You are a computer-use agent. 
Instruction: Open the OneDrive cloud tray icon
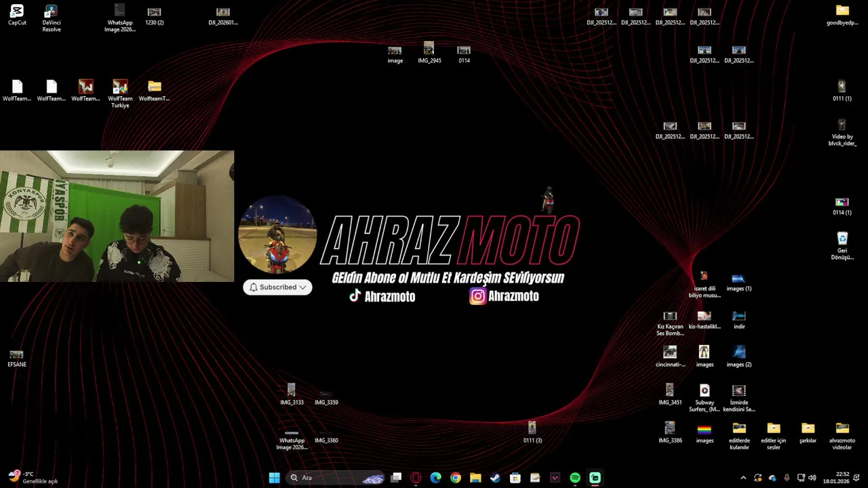(772, 478)
